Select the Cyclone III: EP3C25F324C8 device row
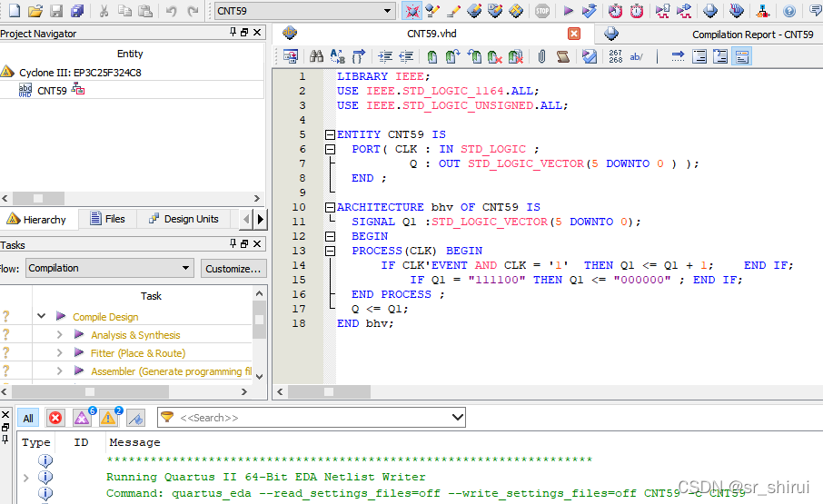The image size is (823, 504). pos(80,73)
